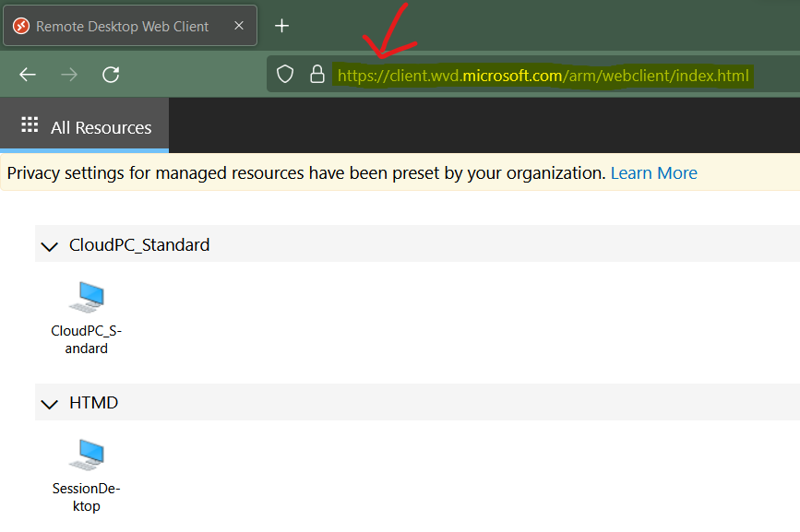Click the Remote Desktop tab favicon
This screenshot has width=800, height=532.
pyautogui.click(x=21, y=26)
